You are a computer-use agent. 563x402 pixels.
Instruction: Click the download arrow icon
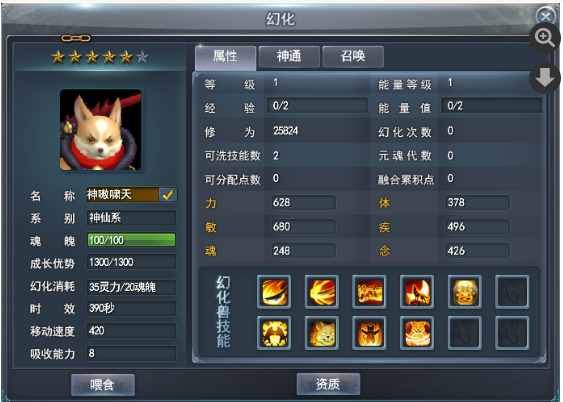click(x=545, y=78)
